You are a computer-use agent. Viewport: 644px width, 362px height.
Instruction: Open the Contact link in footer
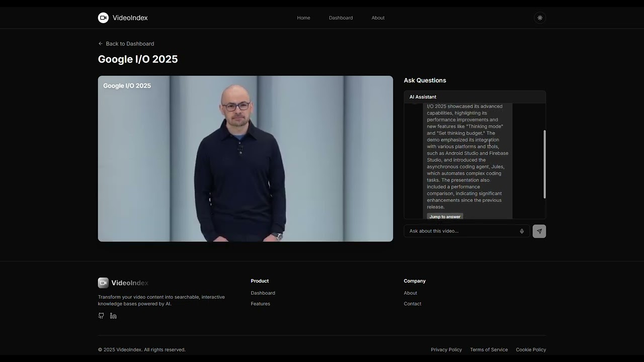[413, 304]
